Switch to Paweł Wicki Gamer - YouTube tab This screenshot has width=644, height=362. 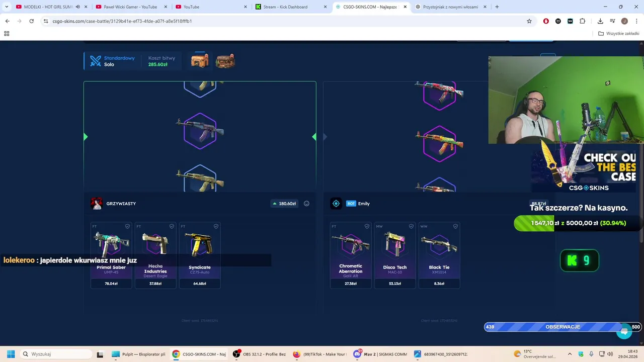[x=131, y=7]
